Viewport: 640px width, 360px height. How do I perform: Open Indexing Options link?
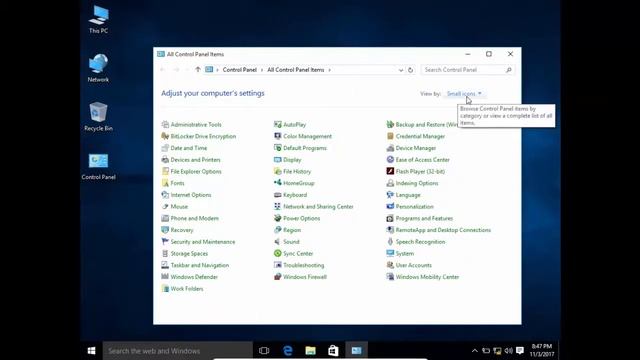pos(417,183)
